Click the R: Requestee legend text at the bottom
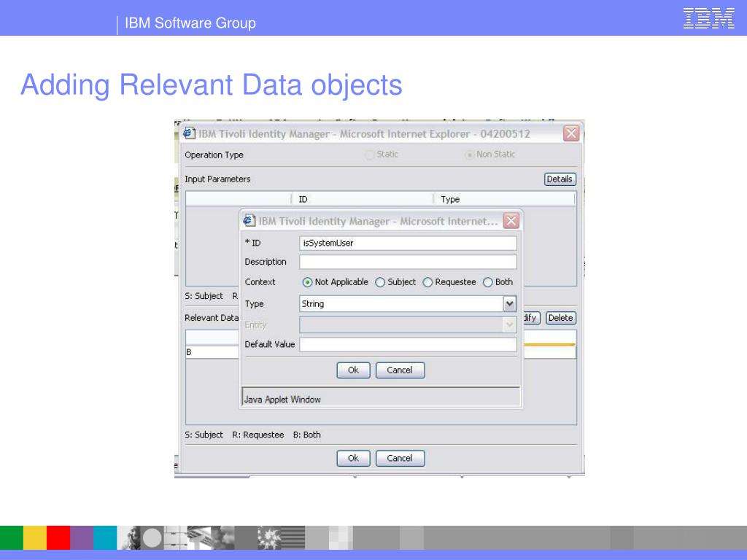Image resolution: width=747 pixels, height=560 pixels. click(x=258, y=435)
